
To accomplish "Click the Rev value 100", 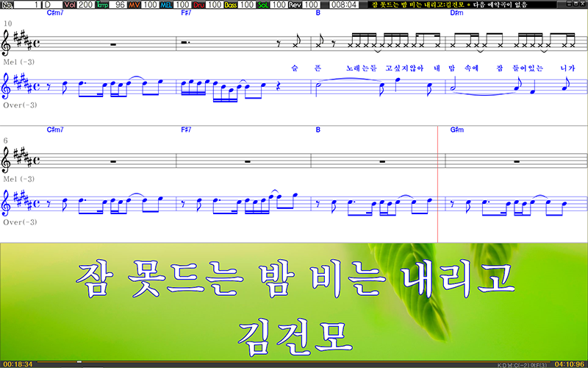I will pos(311,4).
